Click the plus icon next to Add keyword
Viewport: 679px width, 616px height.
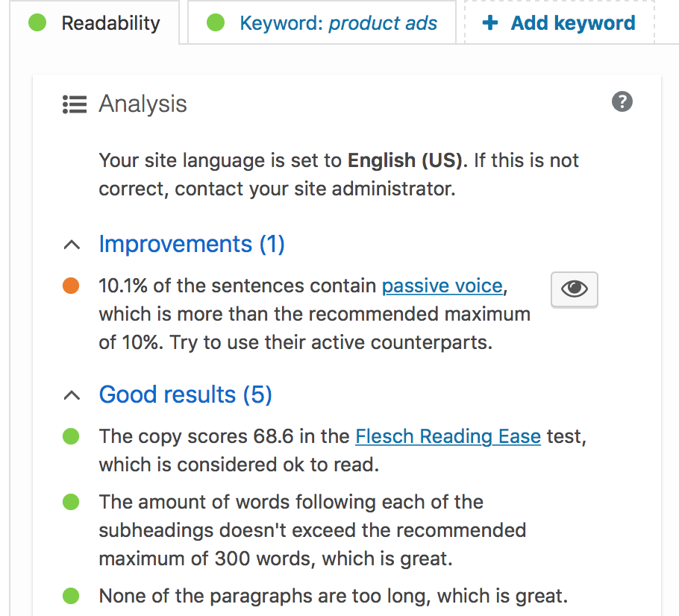[x=490, y=23]
